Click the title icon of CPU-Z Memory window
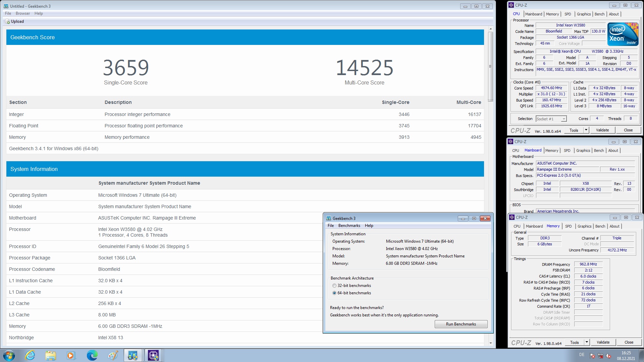The width and height of the screenshot is (644, 362). [x=512, y=217]
